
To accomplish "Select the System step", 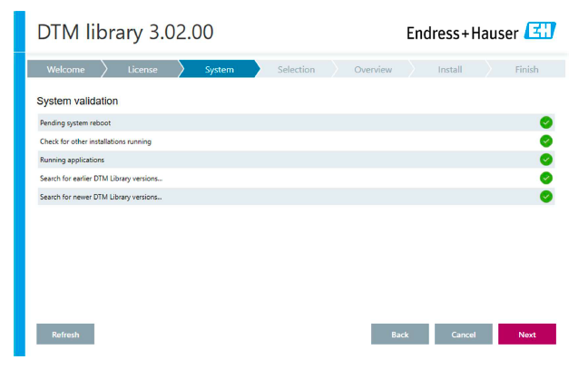I will pyautogui.click(x=219, y=69).
